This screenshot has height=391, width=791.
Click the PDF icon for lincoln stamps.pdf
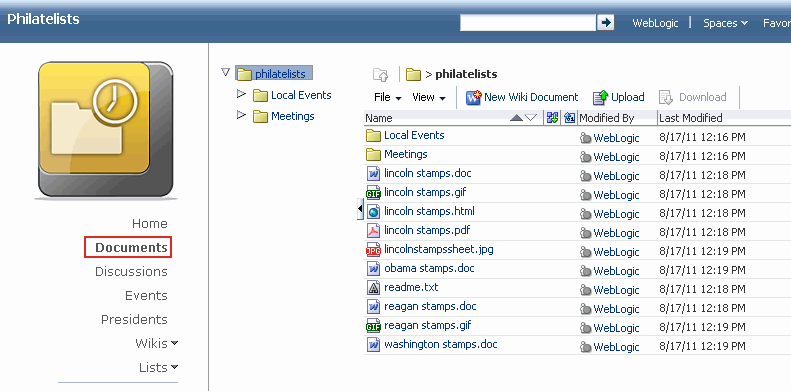click(373, 231)
